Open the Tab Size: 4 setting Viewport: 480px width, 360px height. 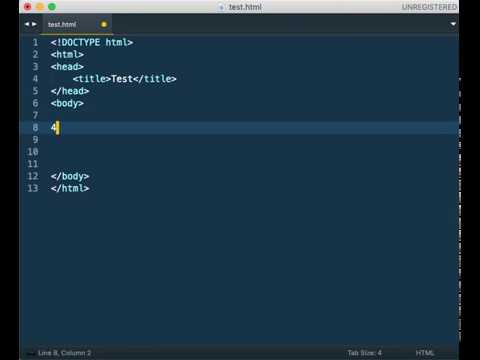(365, 353)
